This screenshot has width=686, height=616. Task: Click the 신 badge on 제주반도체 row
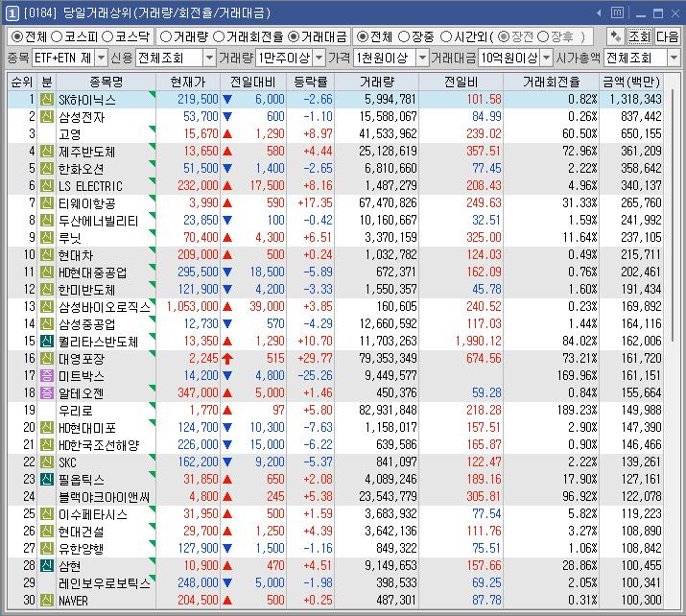pos(47,152)
